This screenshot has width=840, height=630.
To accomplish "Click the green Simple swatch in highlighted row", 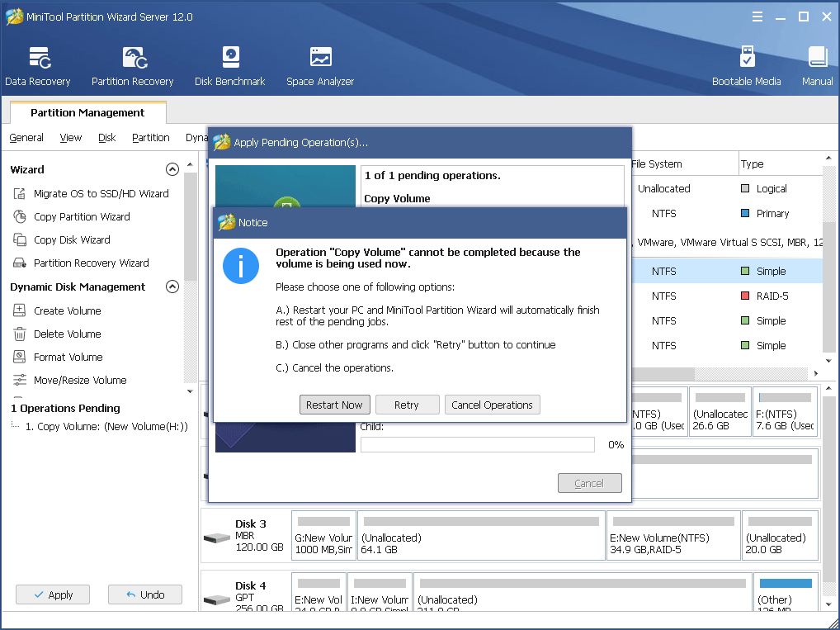I will [x=744, y=271].
